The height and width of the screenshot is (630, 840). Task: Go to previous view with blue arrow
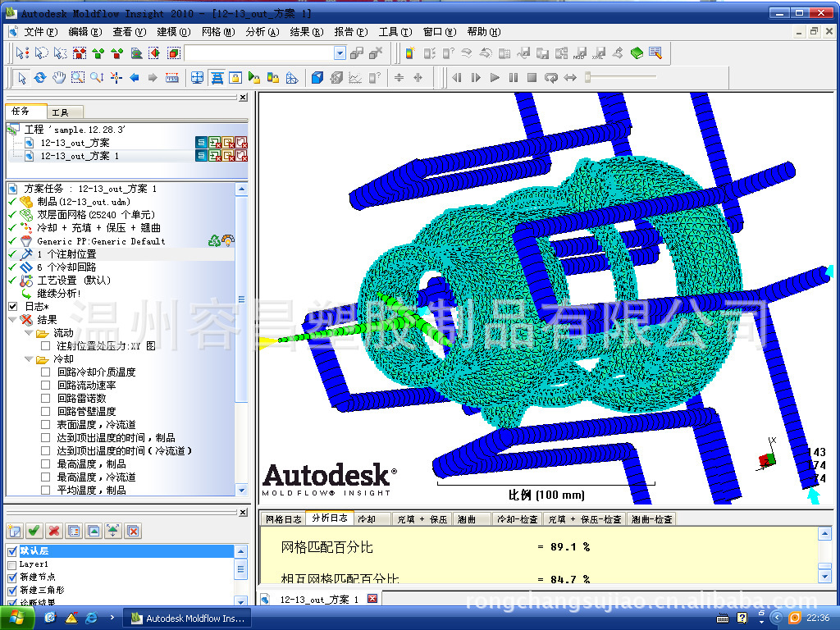click(135, 78)
